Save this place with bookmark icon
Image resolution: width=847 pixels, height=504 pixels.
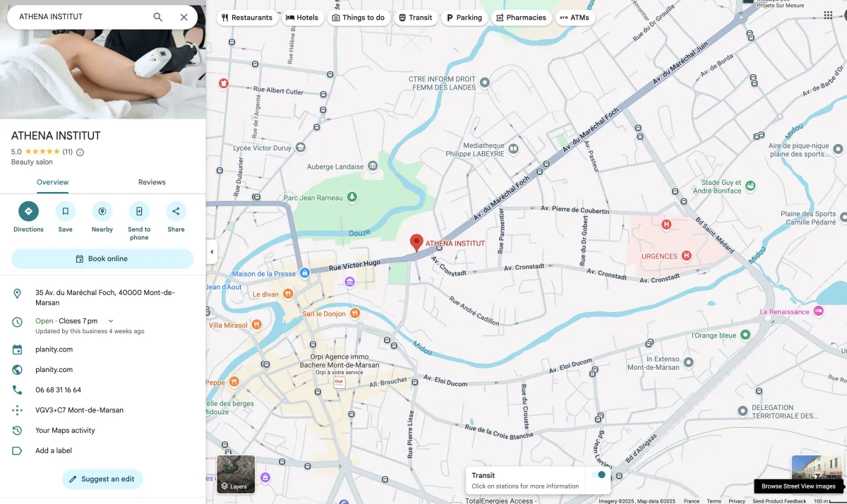(65, 217)
